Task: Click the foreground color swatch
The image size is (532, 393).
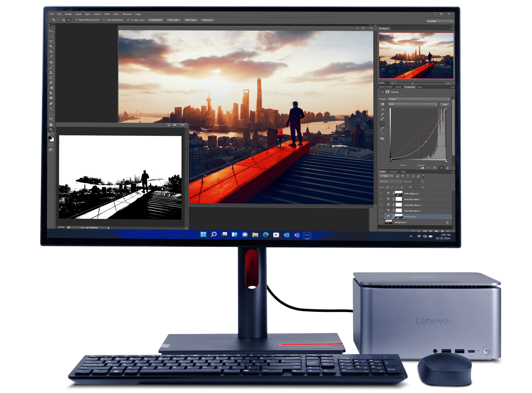Action: pyautogui.click(x=50, y=137)
